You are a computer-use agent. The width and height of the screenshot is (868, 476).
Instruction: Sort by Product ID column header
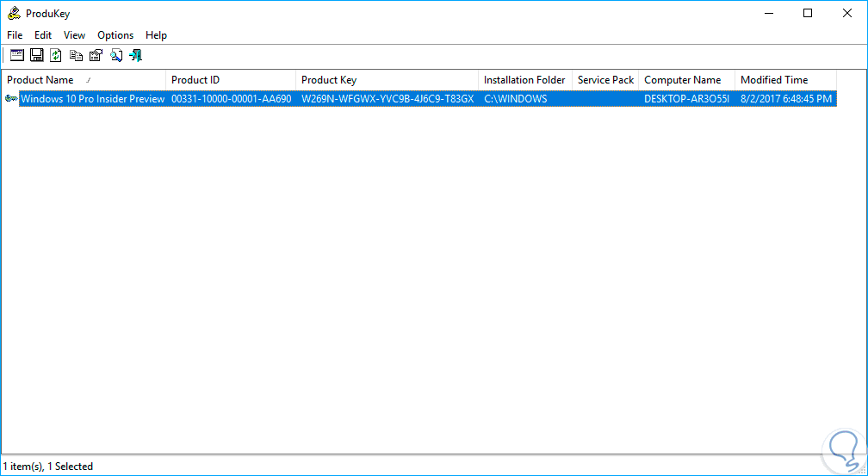pos(231,80)
